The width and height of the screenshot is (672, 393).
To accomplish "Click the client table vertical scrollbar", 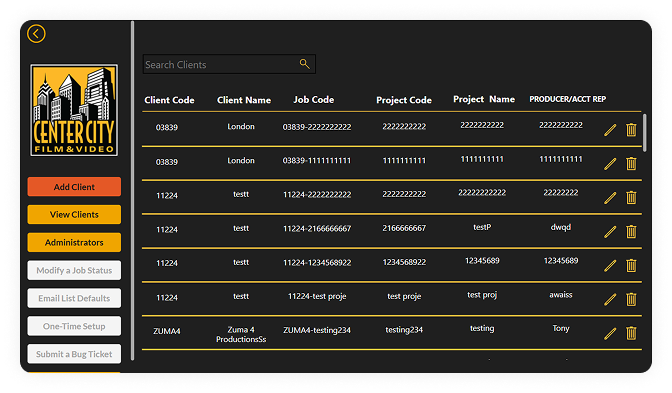I will pyautogui.click(x=645, y=132).
